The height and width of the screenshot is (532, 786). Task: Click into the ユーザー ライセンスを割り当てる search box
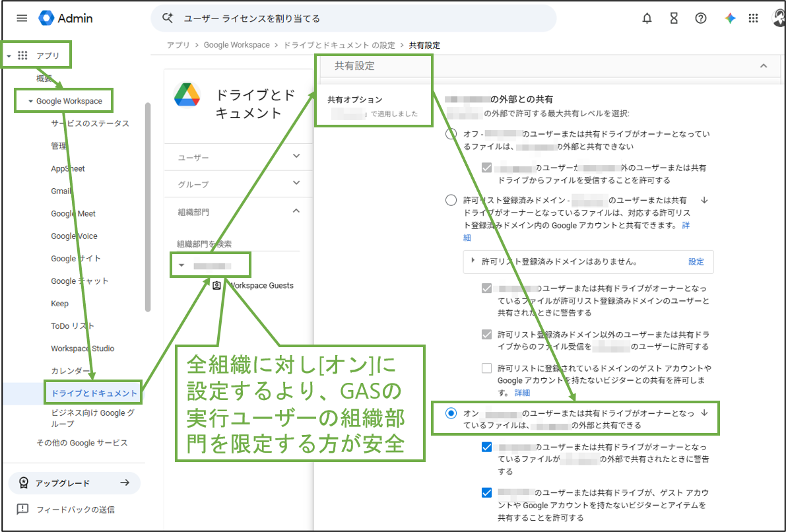click(353, 18)
